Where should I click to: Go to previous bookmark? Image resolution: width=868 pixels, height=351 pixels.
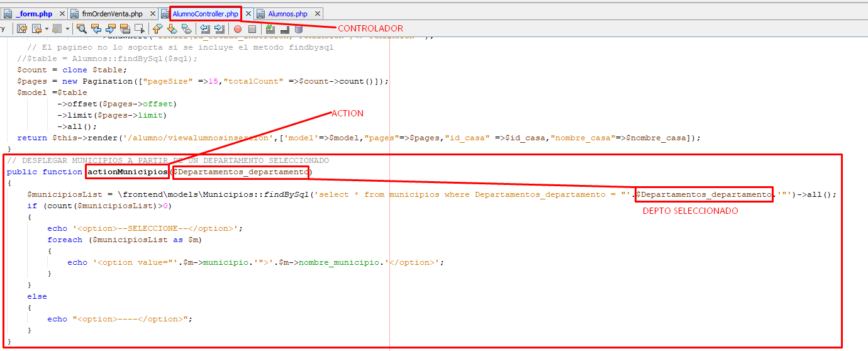tap(157, 28)
